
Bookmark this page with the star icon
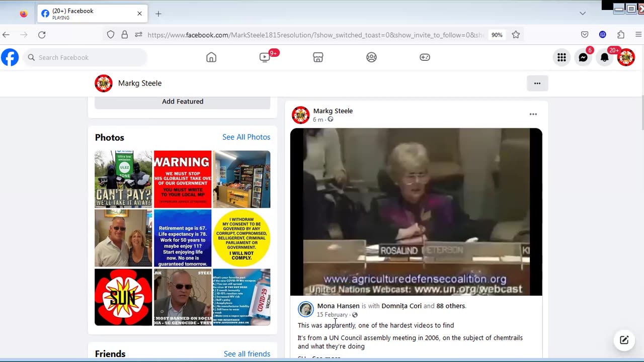516,35
